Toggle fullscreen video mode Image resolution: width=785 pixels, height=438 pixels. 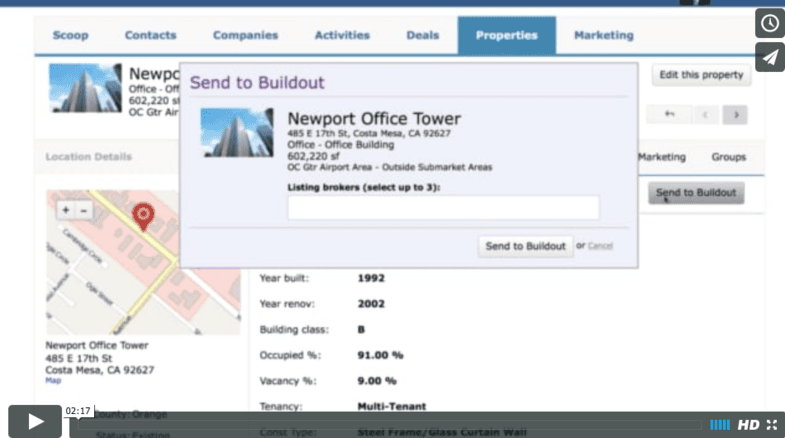coord(772,425)
